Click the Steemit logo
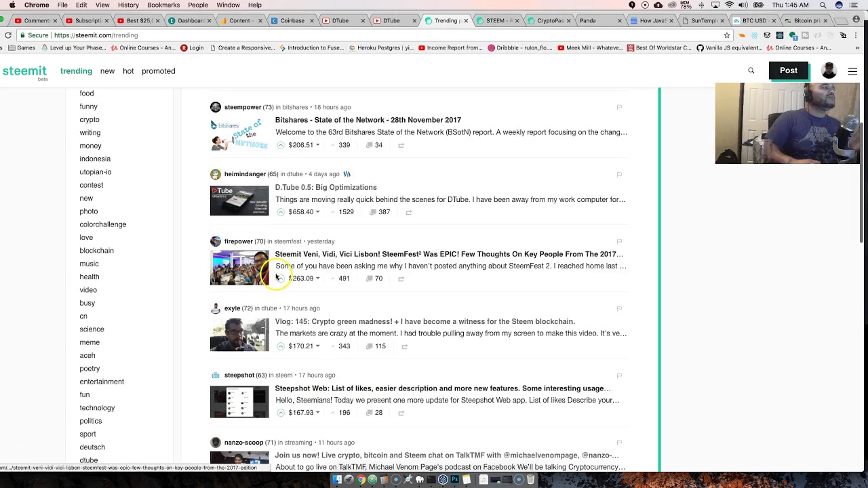Viewport: 868px width, 488px height. pyautogui.click(x=24, y=72)
